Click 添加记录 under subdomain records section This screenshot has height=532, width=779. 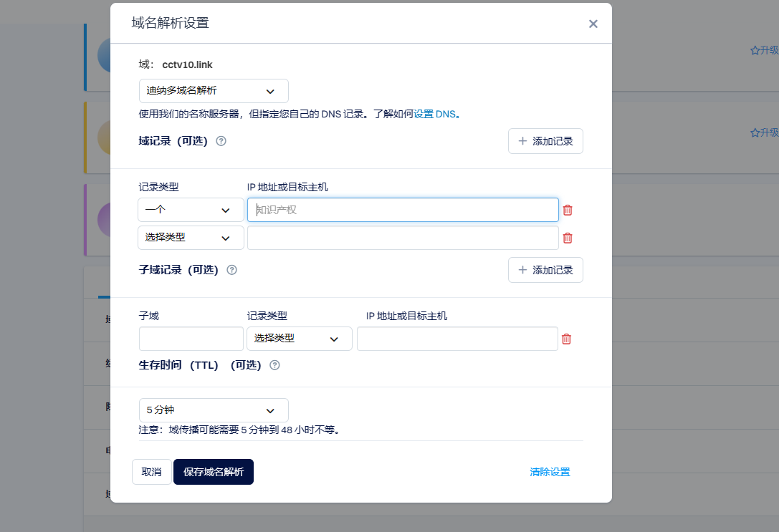545,270
